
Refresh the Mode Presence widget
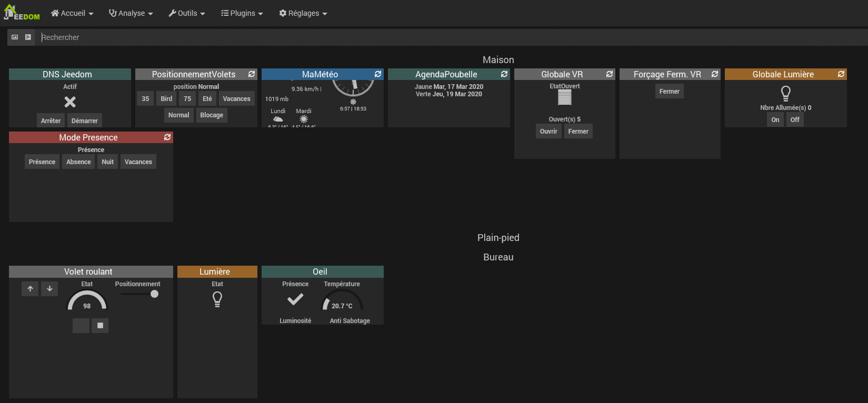(167, 137)
